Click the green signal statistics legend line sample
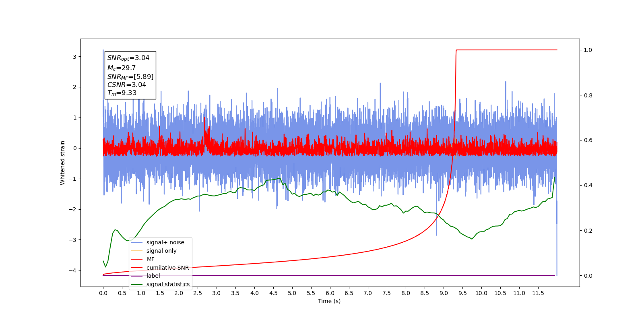 tap(137, 284)
